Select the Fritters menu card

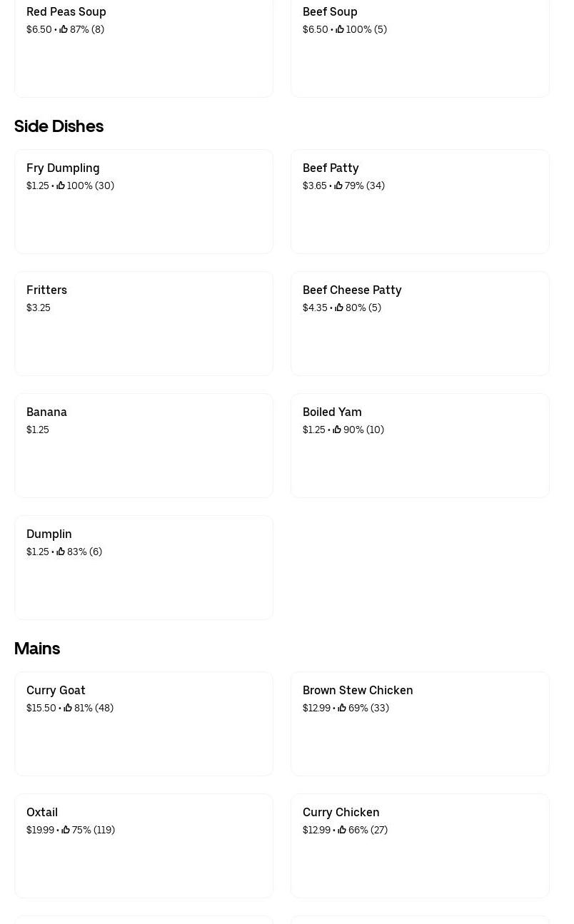(143, 323)
